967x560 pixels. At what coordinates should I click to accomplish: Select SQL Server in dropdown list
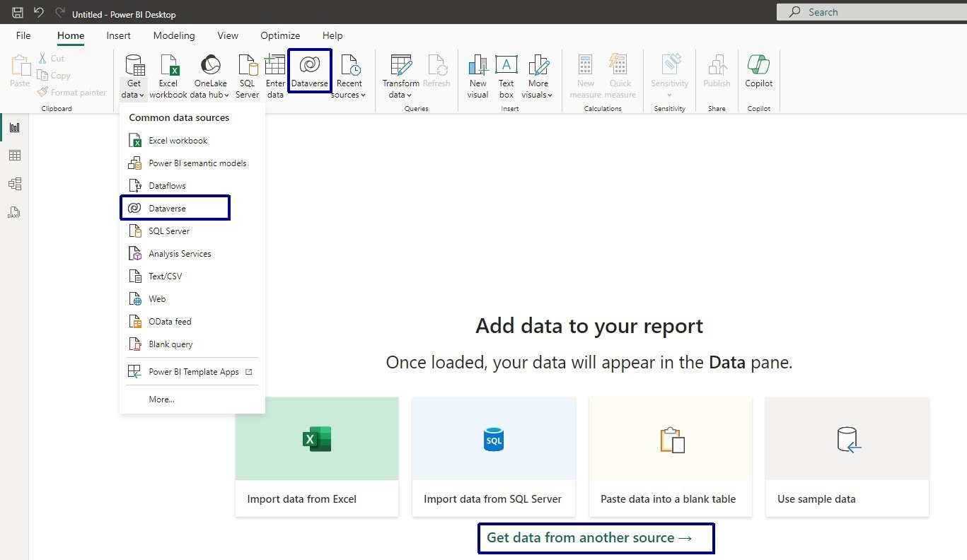click(x=192, y=231)
